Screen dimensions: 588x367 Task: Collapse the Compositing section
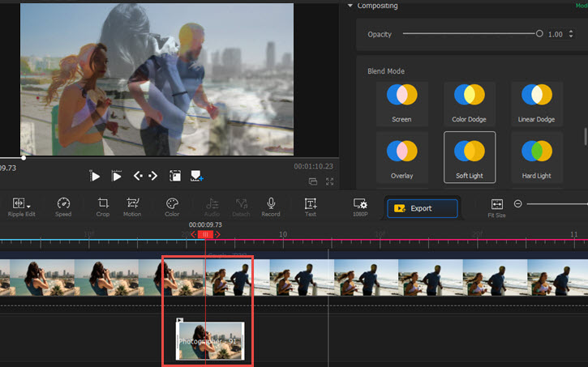click(350, 6)
